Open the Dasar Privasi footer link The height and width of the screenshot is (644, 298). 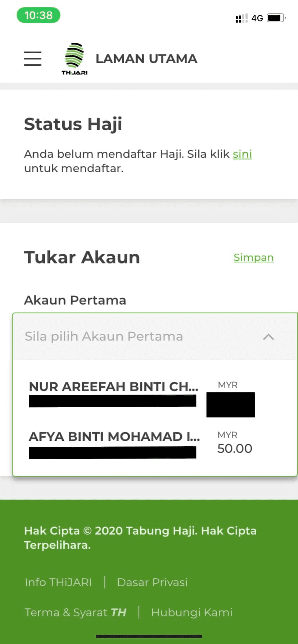(152, 582)
